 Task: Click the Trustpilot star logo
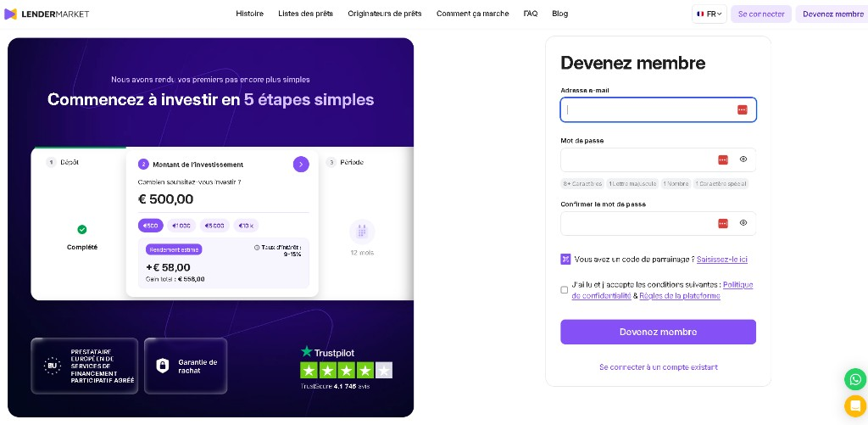(307, 351)
